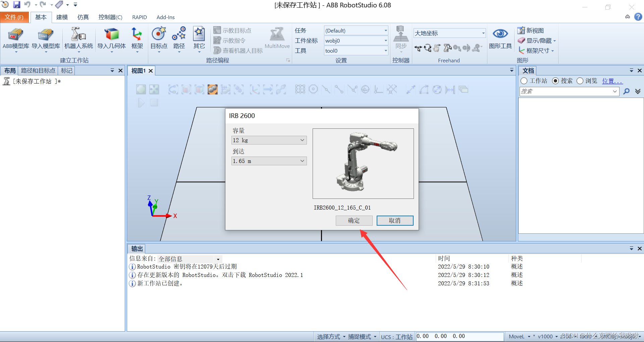Switch to the RAPID ribbon tab

point(140,17)
